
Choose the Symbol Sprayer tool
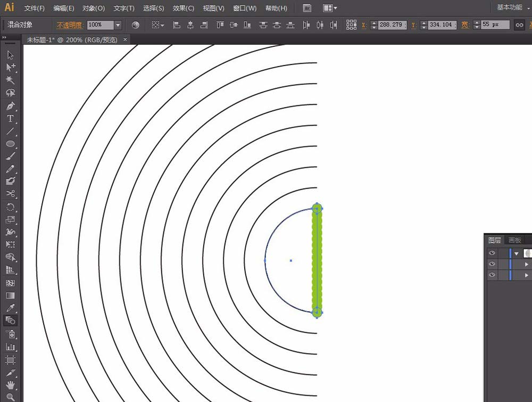click(x=11, y=334)
